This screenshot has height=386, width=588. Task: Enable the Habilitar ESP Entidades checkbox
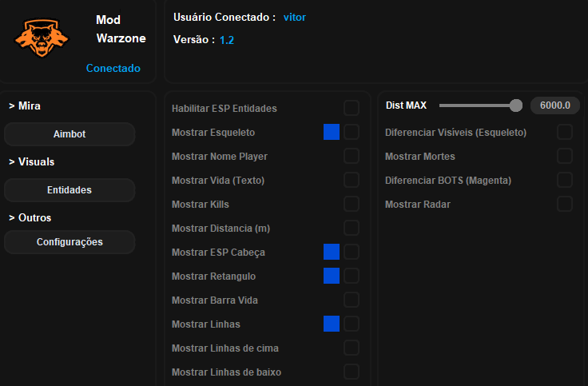(x=352, y=108)
